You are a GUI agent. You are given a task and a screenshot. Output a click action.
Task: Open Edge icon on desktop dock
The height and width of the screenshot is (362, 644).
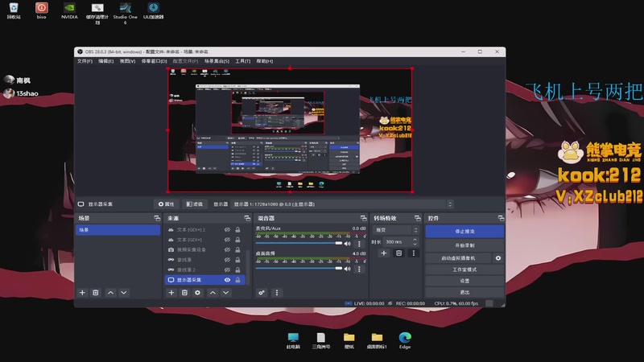point(405,340)
